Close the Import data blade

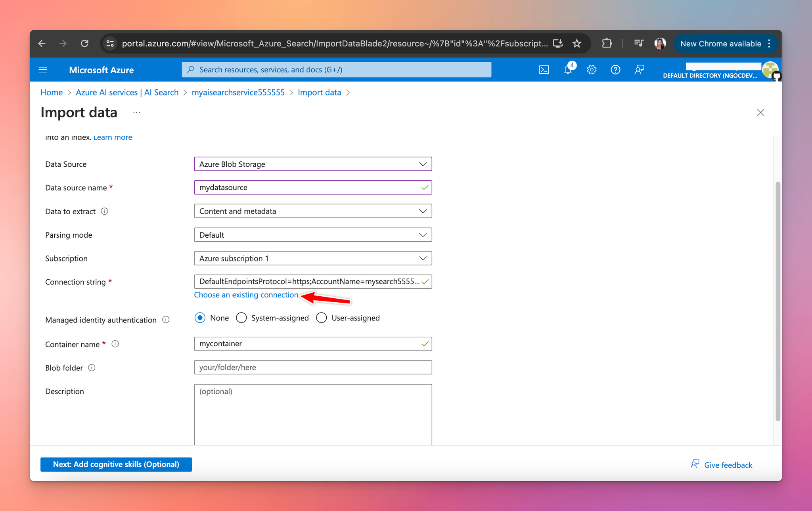pos(760,112)
